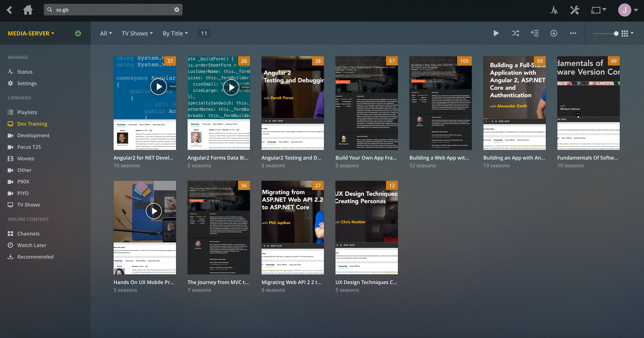Expand the MEDIA-SERVER dropdown
Viewport: 644px width, 338px height.
click(x=31, y=33)
